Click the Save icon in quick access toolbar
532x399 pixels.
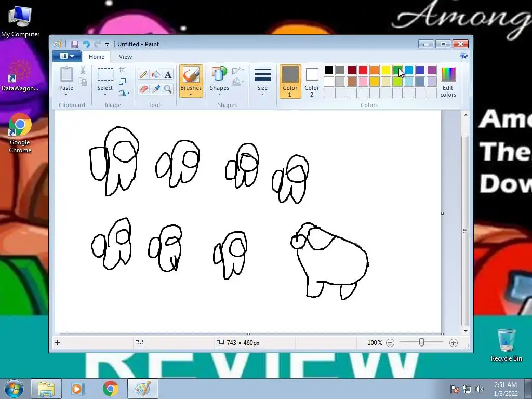pos(75,44)
